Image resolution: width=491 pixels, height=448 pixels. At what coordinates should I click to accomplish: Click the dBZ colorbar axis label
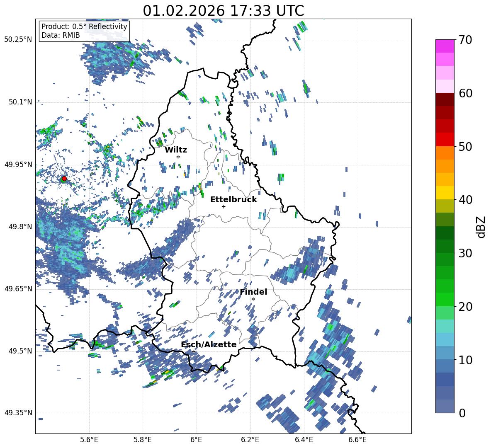pyautogui.click(x=481, y=227)
